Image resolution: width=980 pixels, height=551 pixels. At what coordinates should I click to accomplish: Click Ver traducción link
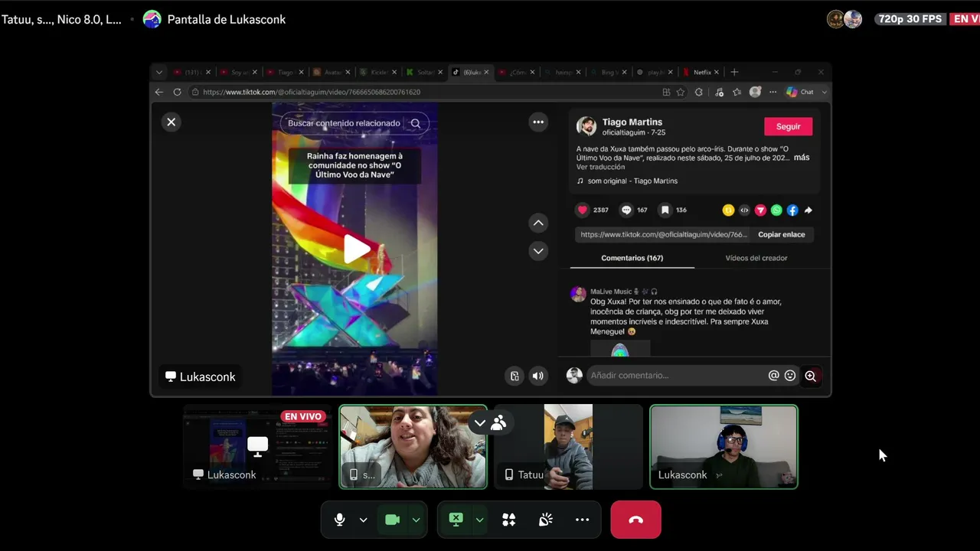pyautogui.click(x=600, y=167)
